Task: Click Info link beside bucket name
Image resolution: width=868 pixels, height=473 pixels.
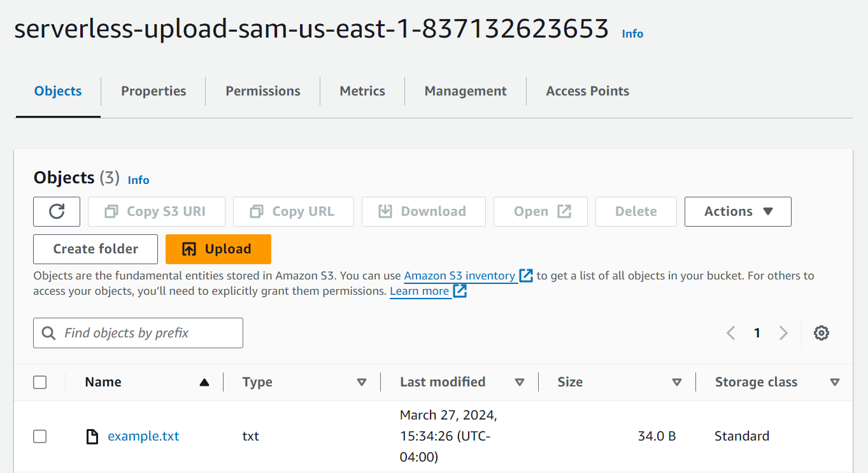Action: click(632, 34)
